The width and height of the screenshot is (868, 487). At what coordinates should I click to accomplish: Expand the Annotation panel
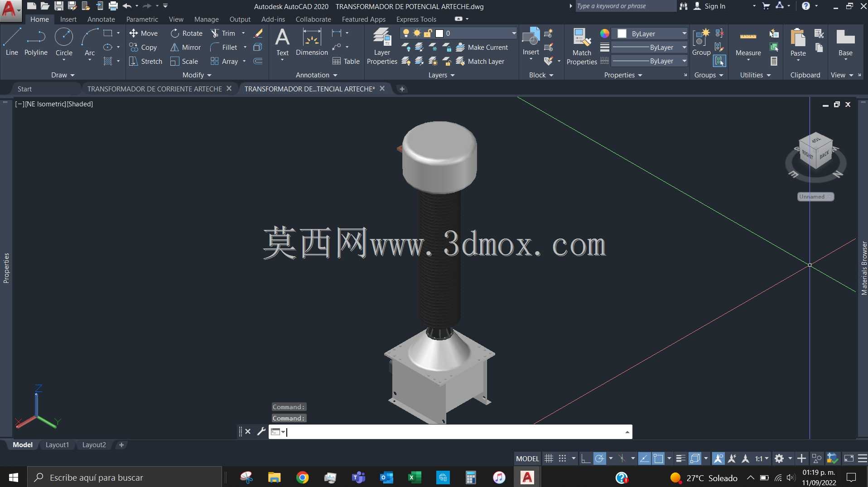(316, 75)
